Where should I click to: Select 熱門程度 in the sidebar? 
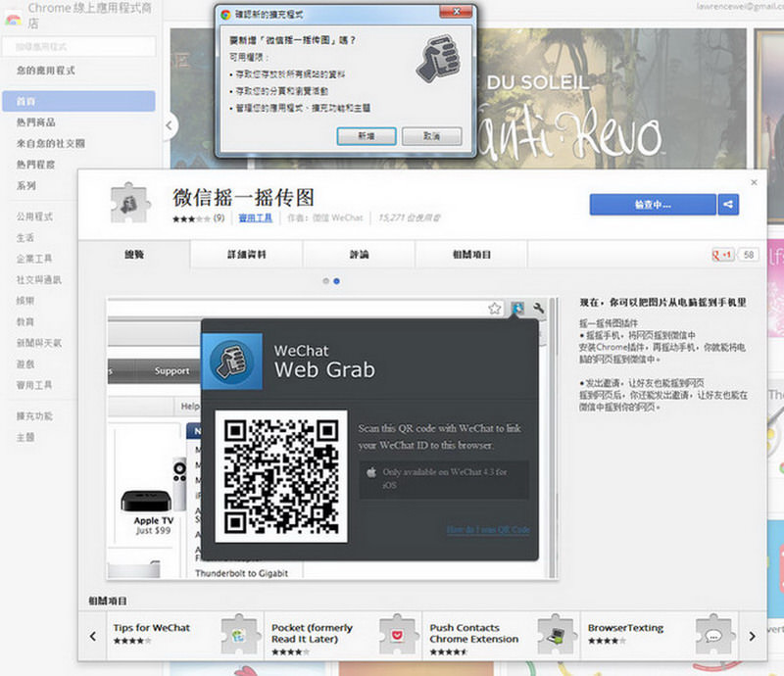pos(36,165)
